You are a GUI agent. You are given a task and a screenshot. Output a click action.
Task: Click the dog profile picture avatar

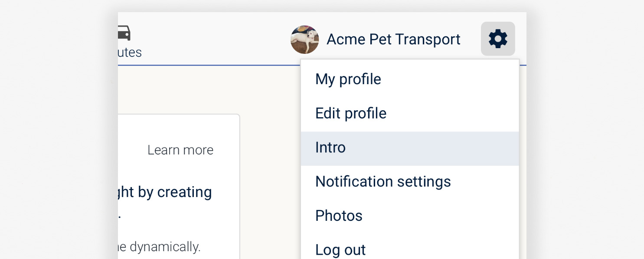pos(305,39)
